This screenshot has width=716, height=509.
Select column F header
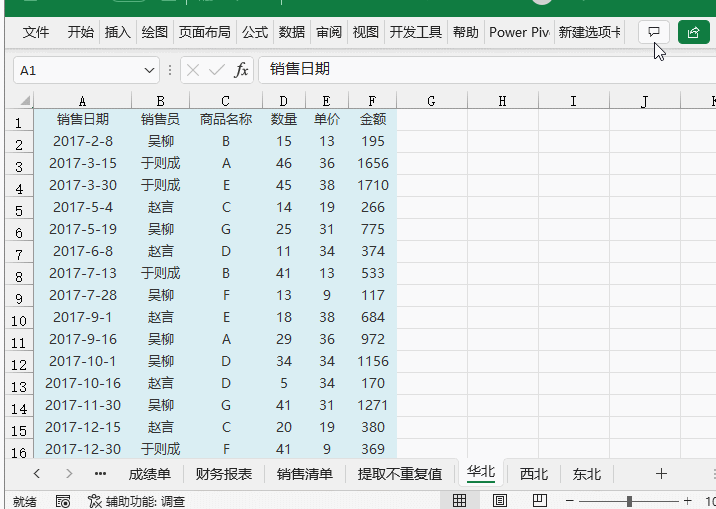372,100
